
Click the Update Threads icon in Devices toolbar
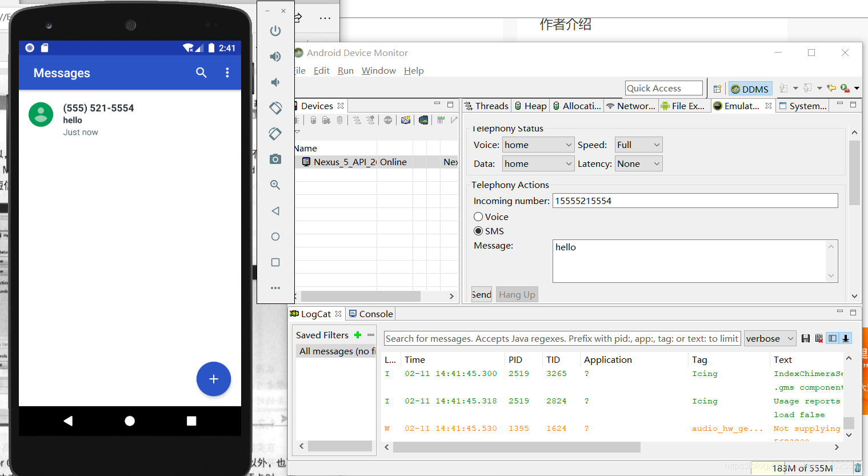[x=357, y=120]
